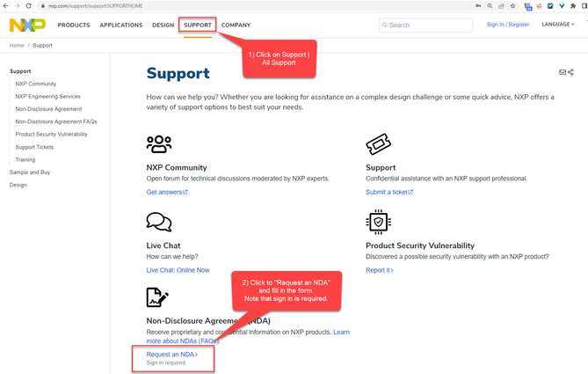Click the zoom magnifier icon in address bar
Image resolution: width=588 pixels, height=374 pixels.
click(490, 5)
